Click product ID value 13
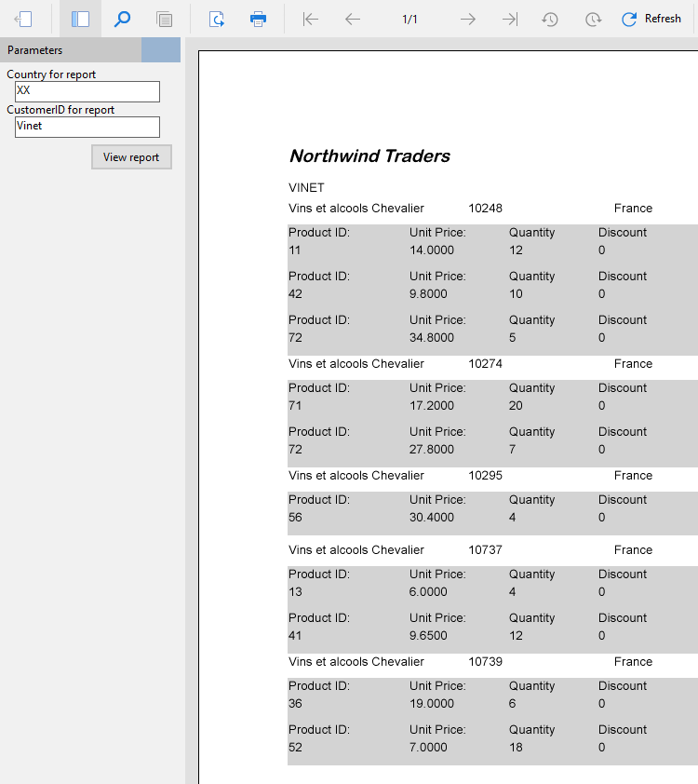 (x=295, y=592)
